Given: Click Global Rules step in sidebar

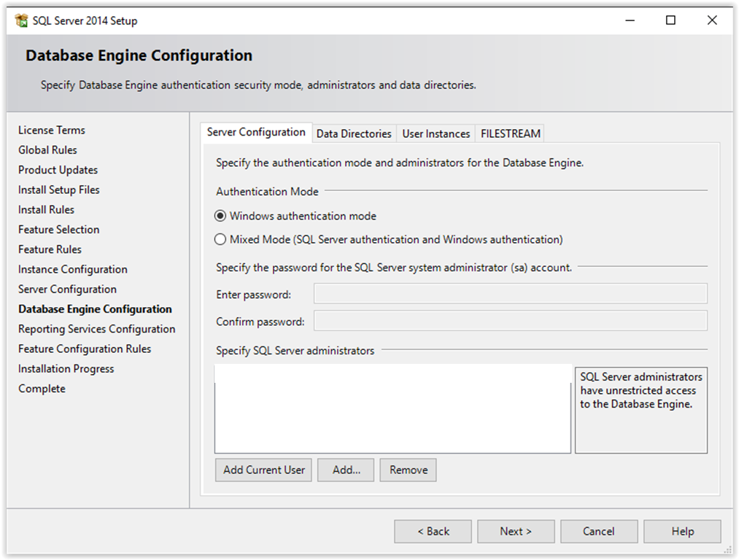Looking at the screenshot, I should coord(47,149).
